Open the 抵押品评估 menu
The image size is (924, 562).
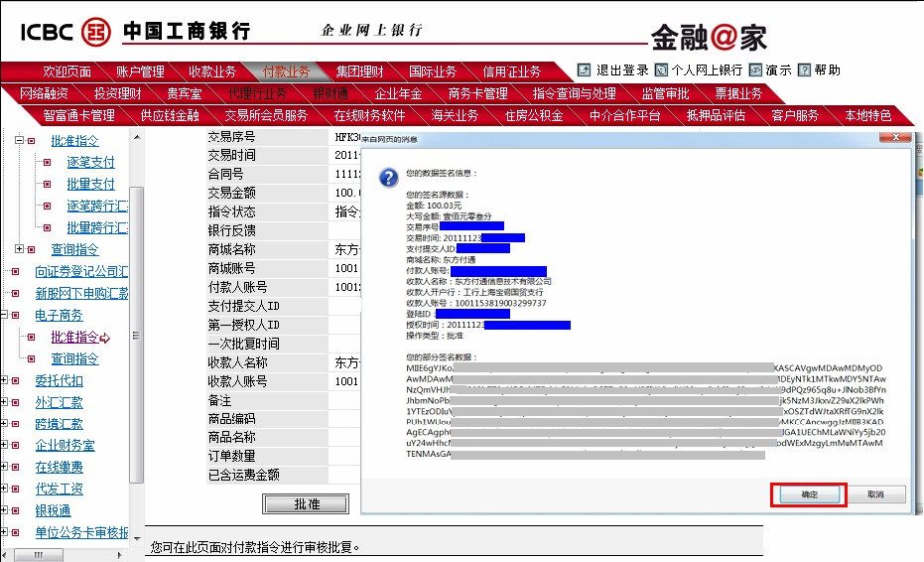coord(716,115)
